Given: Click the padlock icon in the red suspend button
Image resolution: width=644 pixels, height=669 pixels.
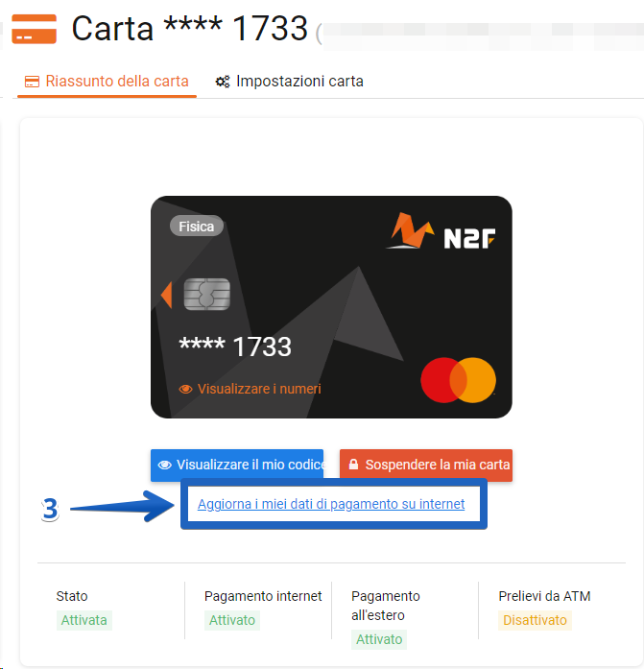Looking at the screenshot, I should [x=353, y=465].
